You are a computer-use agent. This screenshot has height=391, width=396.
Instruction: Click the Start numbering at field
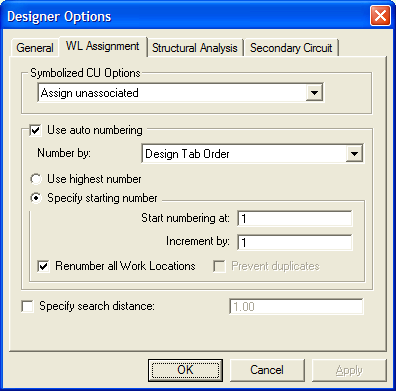[x=295, y=219]
